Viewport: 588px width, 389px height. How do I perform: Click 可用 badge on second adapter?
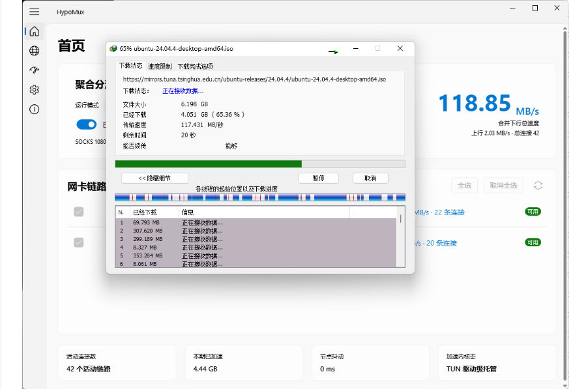(x=533, y=242)
